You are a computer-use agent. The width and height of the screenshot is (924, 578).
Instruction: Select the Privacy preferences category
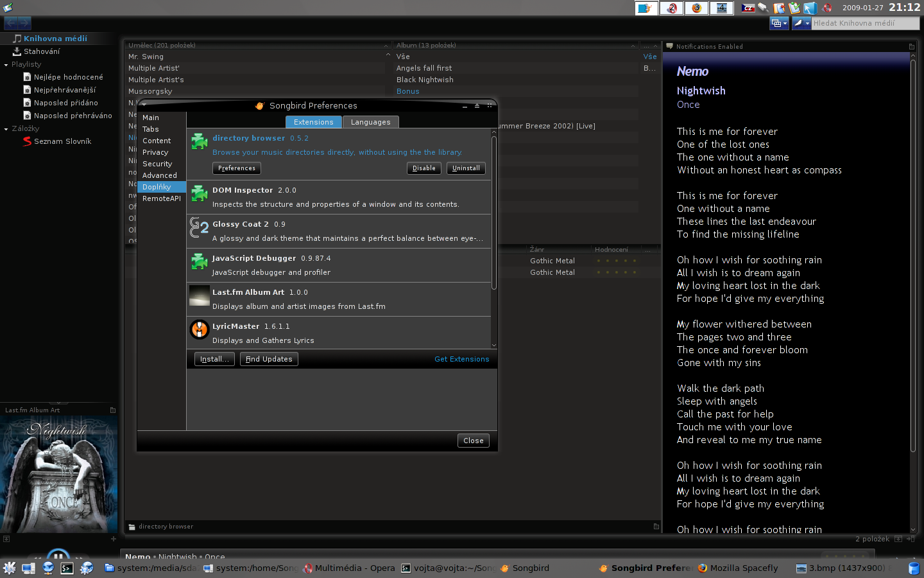pos(162,152)
